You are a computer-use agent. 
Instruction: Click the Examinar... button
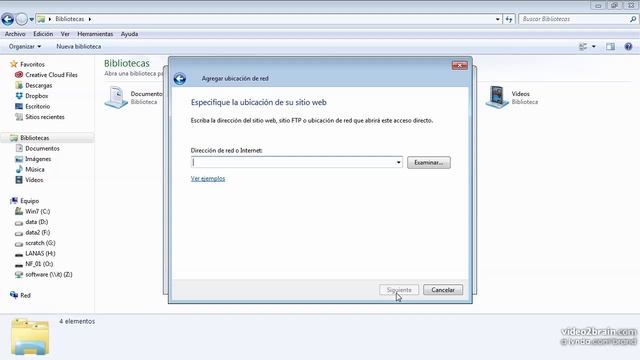(x=429, y=162)
